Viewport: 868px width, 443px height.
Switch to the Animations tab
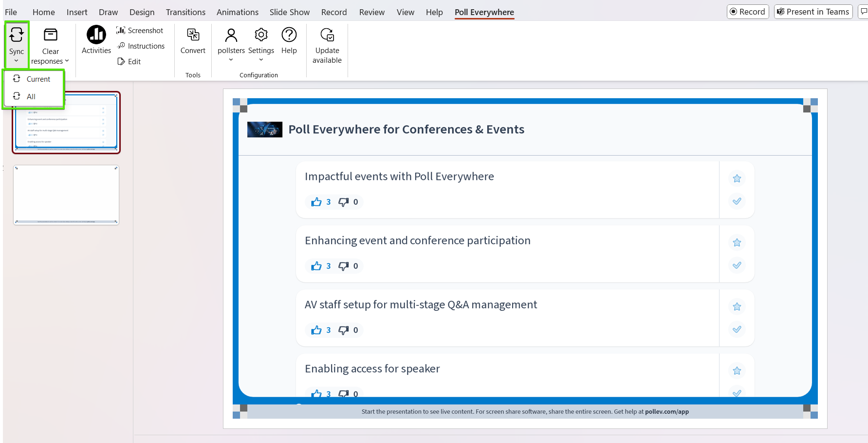[x=238, y=12]
